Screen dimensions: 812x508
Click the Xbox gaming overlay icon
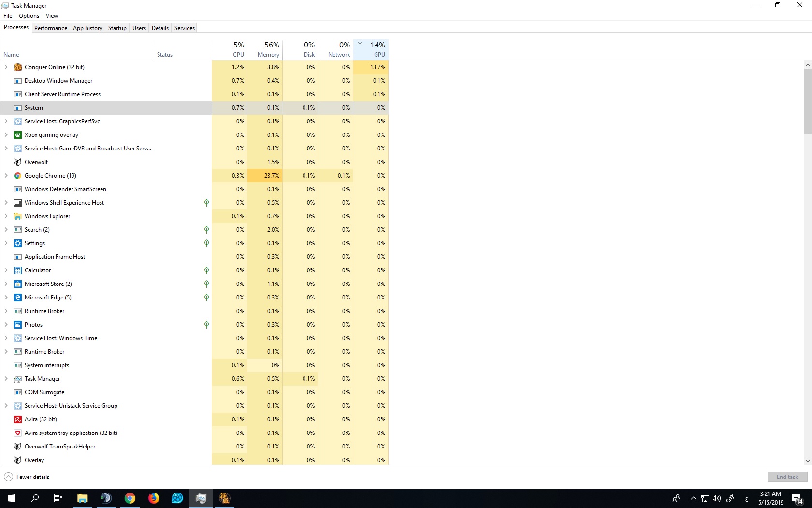coord(18,135)
